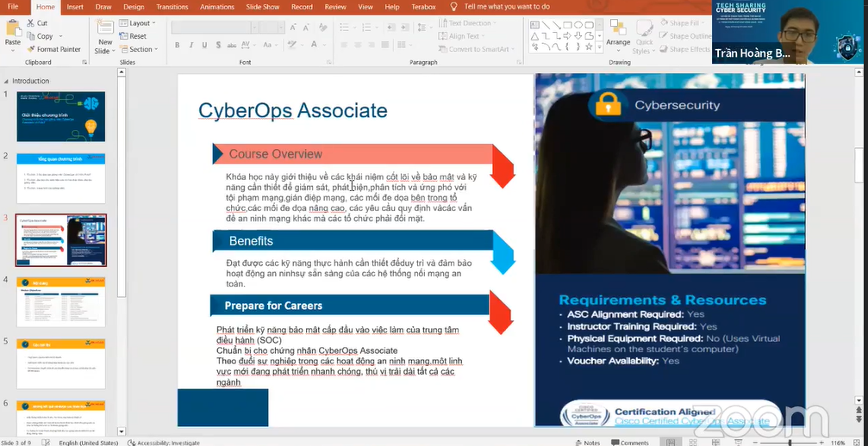Image resolution: width=868 pixels, height=446 pixels.
Task: Click Shape Effects button
Action: (684, 49)
